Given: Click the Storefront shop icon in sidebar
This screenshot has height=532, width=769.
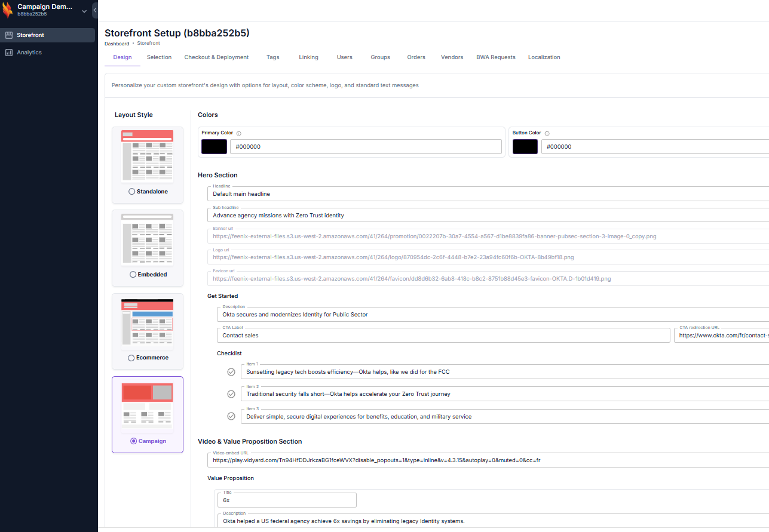Looking at the screenshot, I should [x=9, y=35].
